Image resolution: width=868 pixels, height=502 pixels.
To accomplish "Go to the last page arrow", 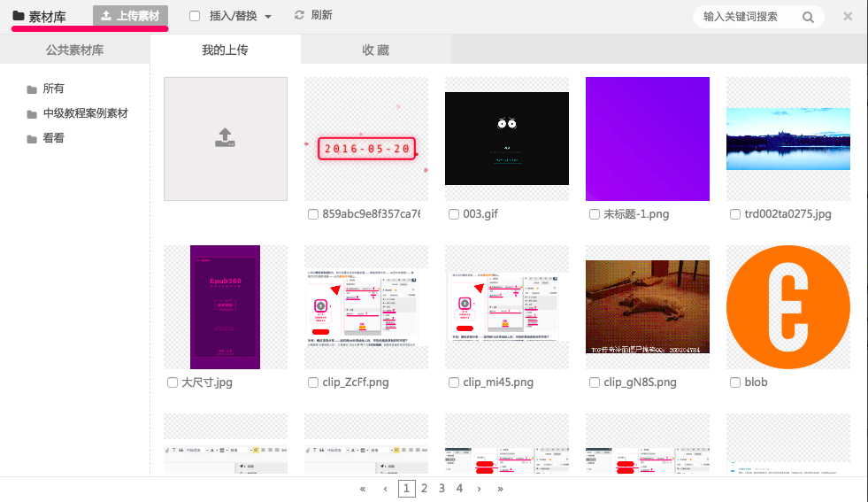I will tap(501, 488).
